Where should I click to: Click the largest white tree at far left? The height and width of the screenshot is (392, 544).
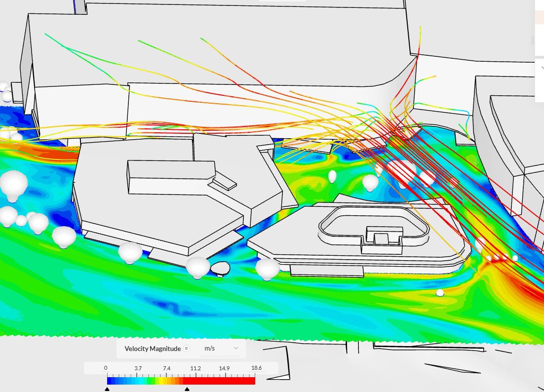pyautogui.click(x=13, y=185)
